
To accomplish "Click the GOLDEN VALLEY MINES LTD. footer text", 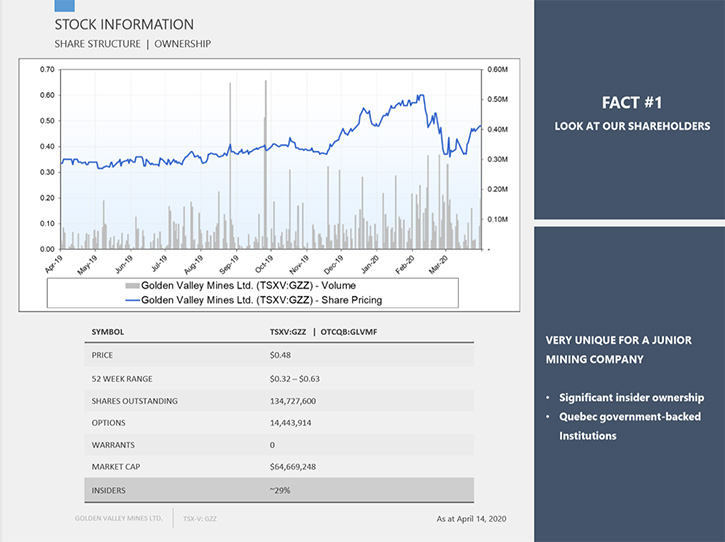I will tap(119, 518).
